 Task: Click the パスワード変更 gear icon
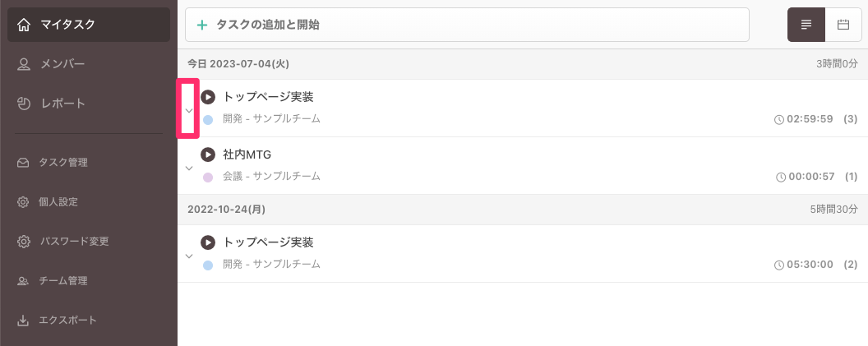(x=24, y=242)
